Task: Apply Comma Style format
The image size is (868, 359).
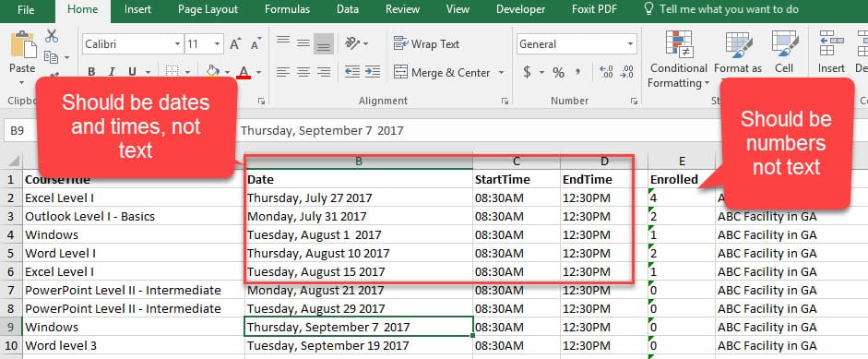Action: tap(578, 71)
